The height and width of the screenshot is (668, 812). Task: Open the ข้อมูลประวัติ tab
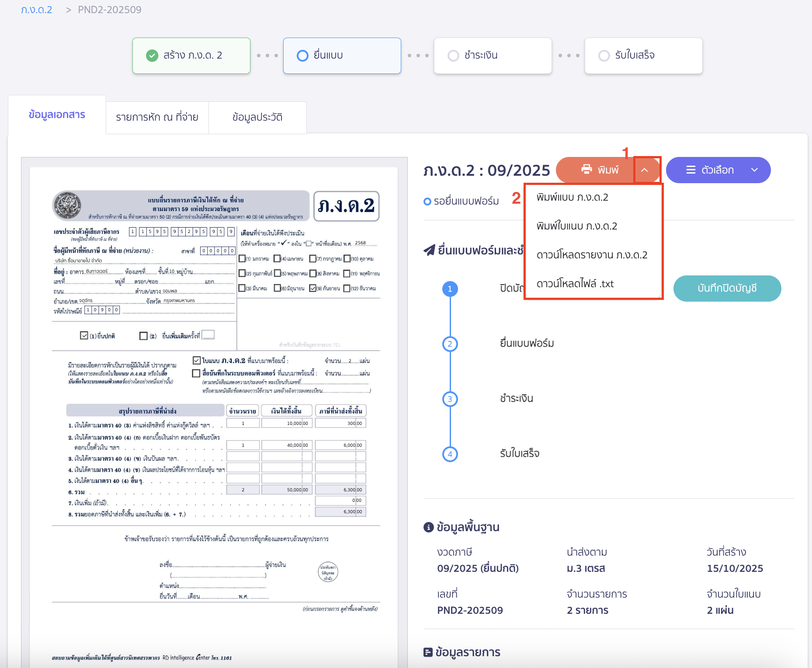point(257,117)
